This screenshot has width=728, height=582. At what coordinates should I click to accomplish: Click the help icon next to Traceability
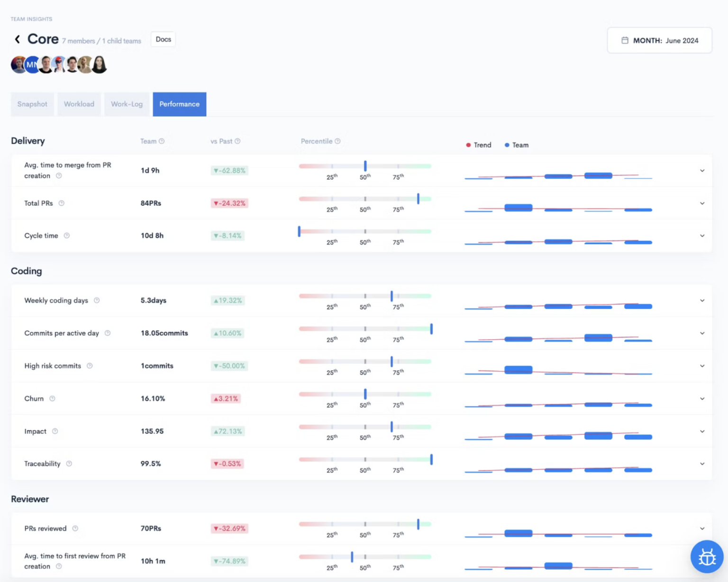tap(69, 464)
